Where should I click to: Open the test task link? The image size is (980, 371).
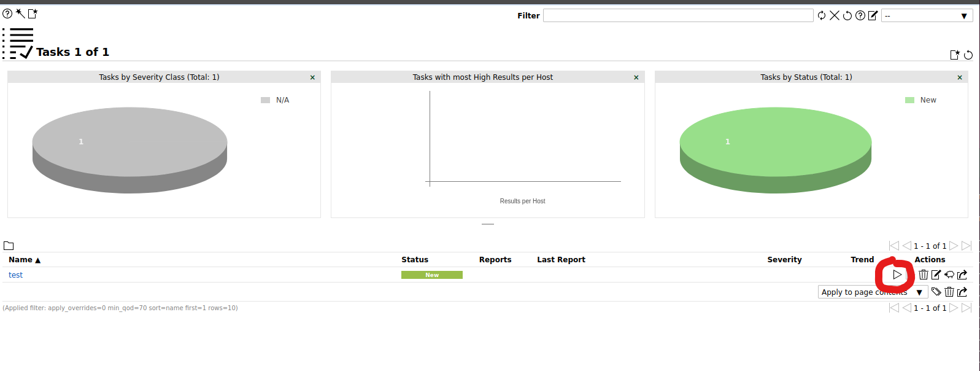tap(16, 275)
